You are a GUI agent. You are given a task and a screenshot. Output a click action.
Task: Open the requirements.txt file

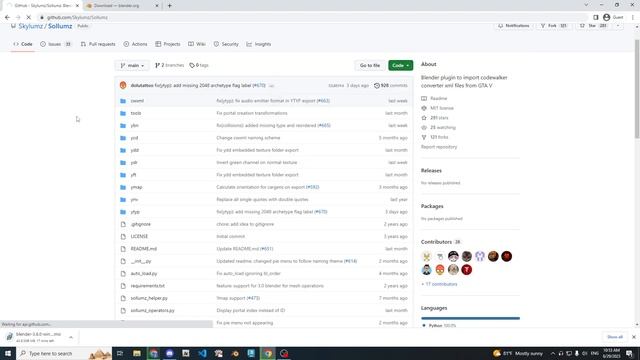pos(148,286)
